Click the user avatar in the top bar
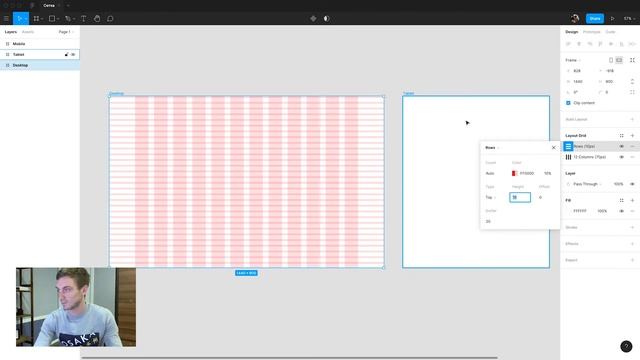This screenshot has height=360, width=640. (x=575, y=18)
